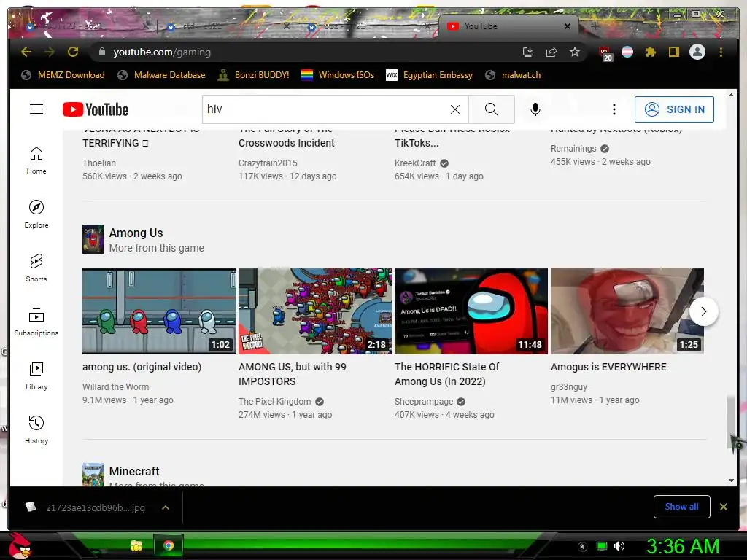Open extension with red 20 badge
Image resolution: width=747 pixels, height=560 pixels.
point(605,53)
